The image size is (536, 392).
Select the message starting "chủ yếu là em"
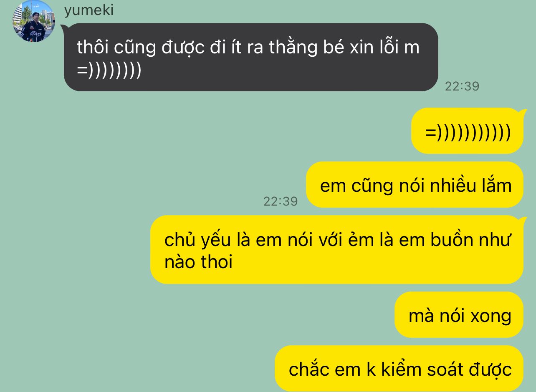click(337, 249)
